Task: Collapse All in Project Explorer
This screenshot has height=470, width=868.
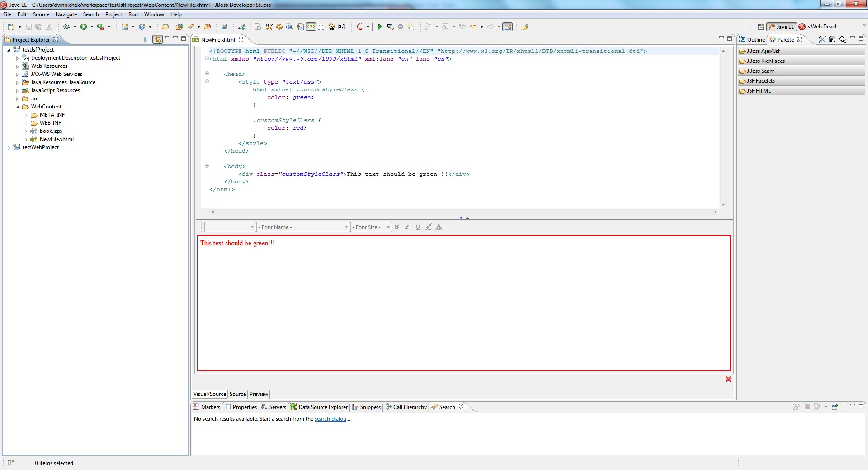Action: (x=147, y=40)
